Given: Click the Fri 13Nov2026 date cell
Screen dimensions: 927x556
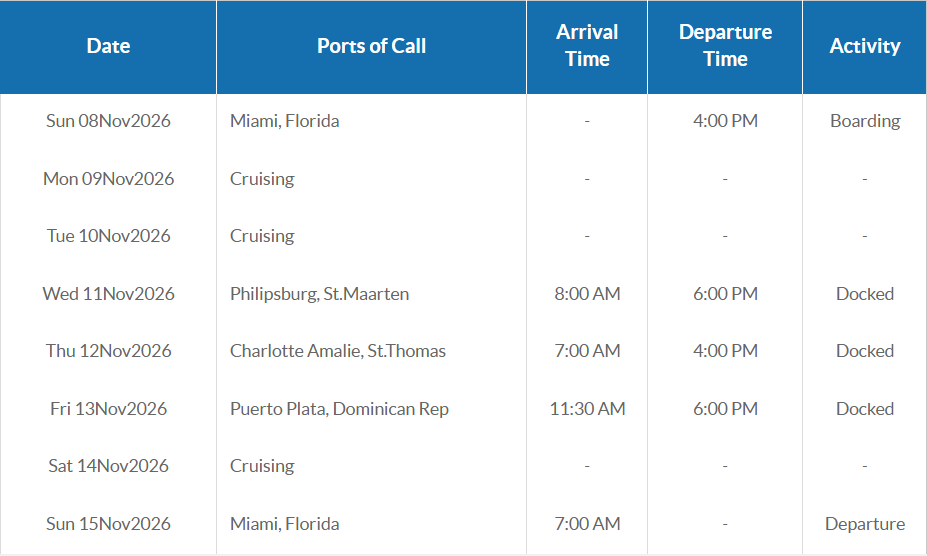Looking at the screenshot, I should [x=108, y=409].
